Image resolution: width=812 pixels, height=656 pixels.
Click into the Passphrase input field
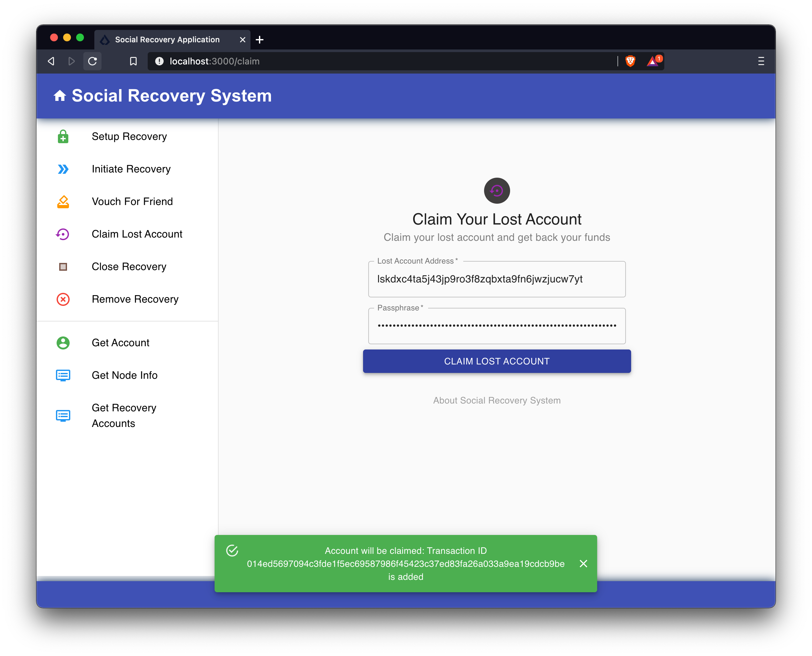496,326
